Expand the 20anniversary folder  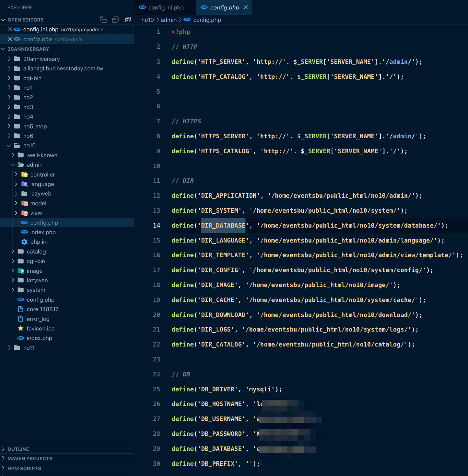click(x=9, y=59)
